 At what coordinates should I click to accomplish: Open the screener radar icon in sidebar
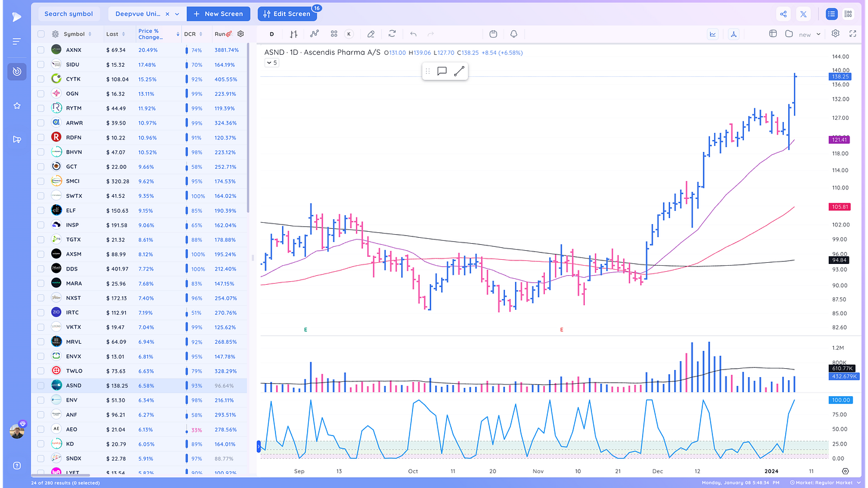[17, 72]
